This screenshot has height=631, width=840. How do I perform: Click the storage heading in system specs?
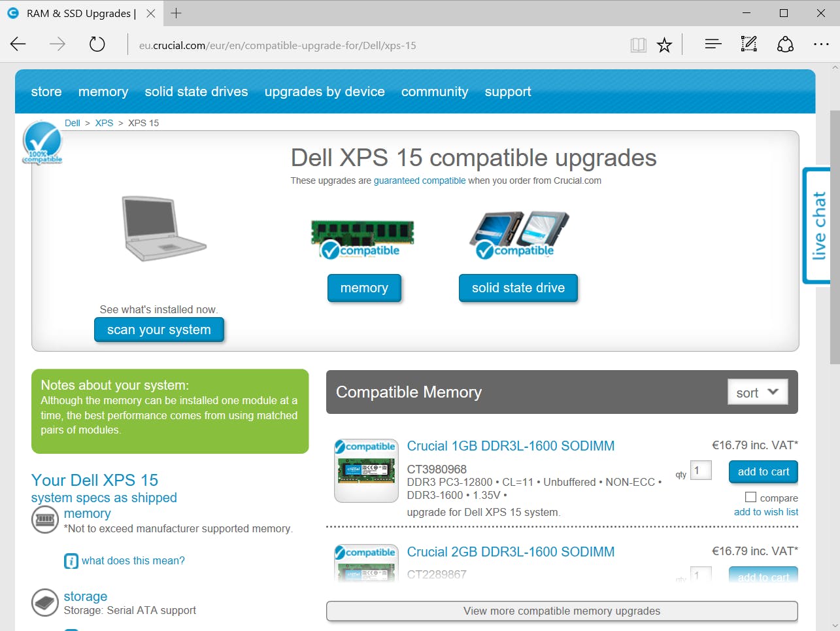click(x=86, y=596)
